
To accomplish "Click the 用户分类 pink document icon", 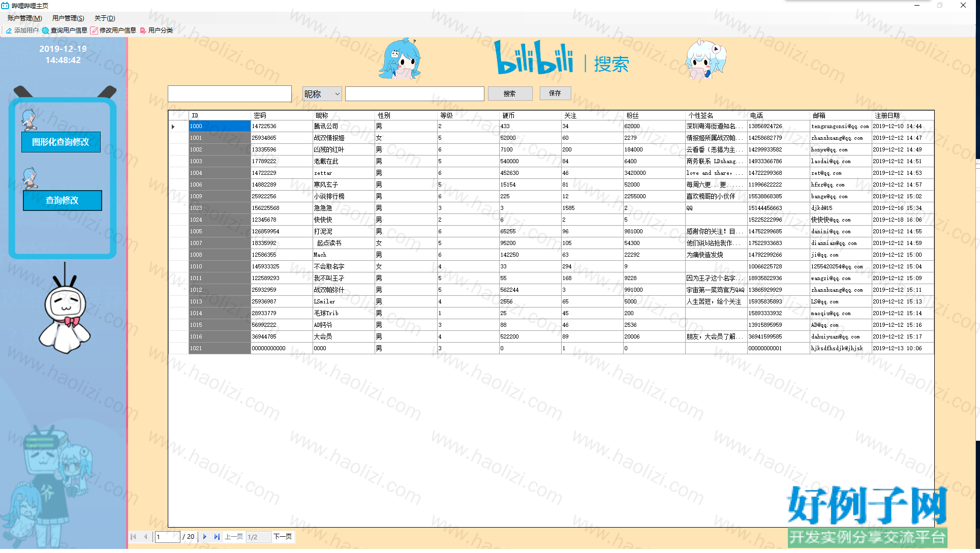I will pos(143,30).
